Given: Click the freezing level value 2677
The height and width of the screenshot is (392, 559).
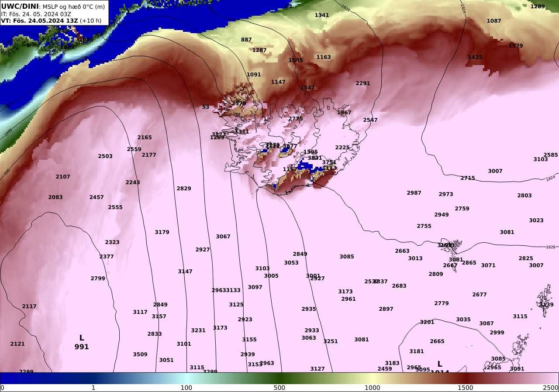Looking at the screenshot, I should (480, 295).
